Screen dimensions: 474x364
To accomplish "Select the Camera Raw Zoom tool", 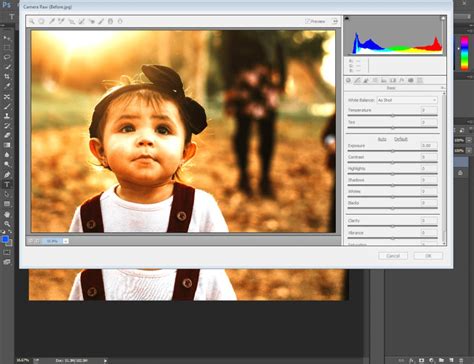I will coord(32,21).
